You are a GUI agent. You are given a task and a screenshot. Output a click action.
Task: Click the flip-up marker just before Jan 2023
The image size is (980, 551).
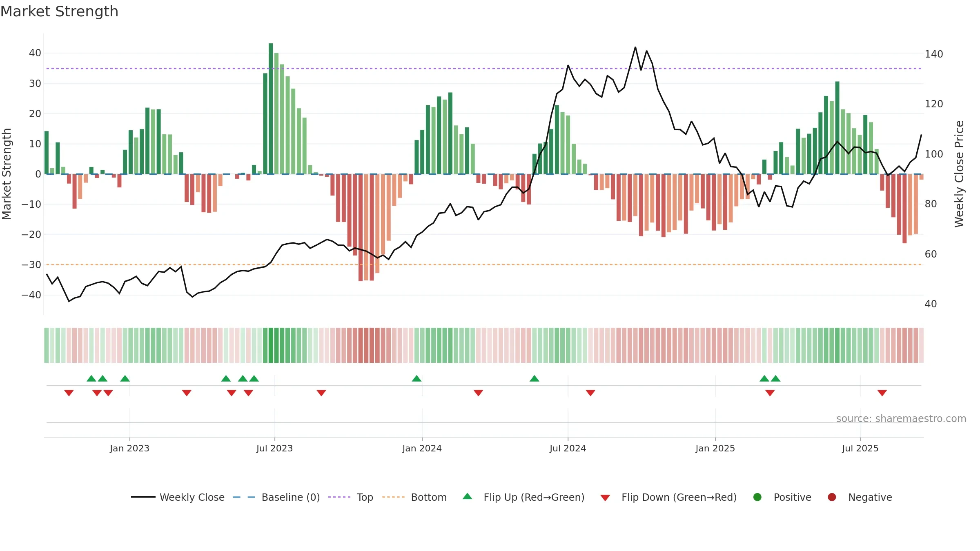click(125, 378)
